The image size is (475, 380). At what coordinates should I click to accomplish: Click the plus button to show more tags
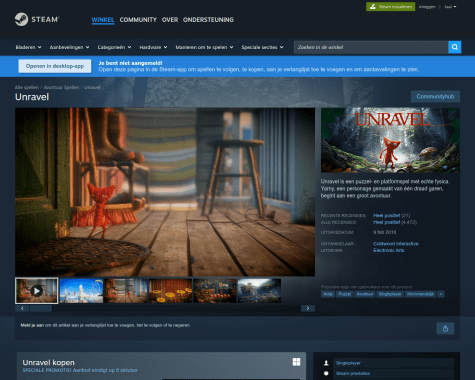(441, 294)
